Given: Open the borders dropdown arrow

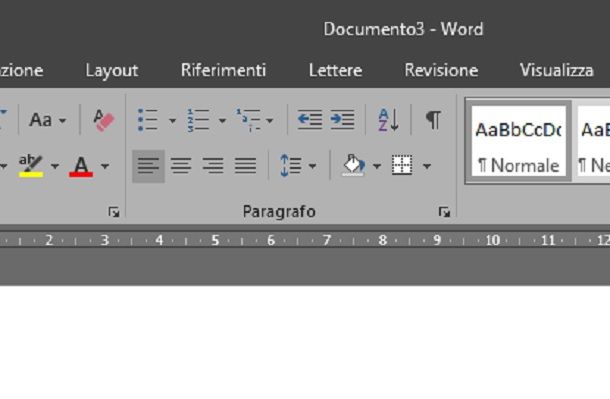Looking at the screenshot, I should [x=427, y=167].
